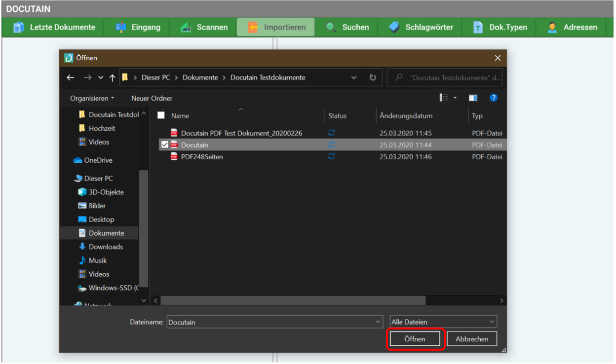This screenshot has height=364, width=616.
Task: Click the PDF icon of PDF248Seiten
Action: click(x=174, y=156)
